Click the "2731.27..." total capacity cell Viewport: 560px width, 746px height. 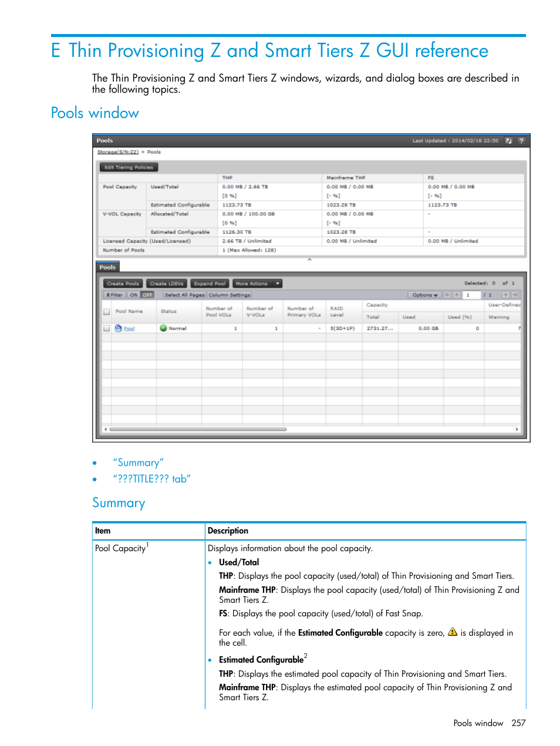pos(380,329)
